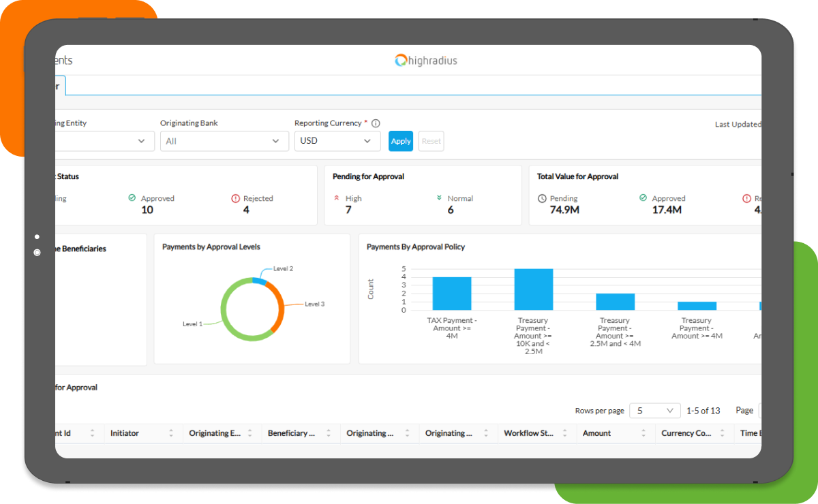Image resolution: width=818 pixels, height=504 pixels.
Task: Click the TAX Payment Amount >= 4M bar
Action: tap(452, 294)
